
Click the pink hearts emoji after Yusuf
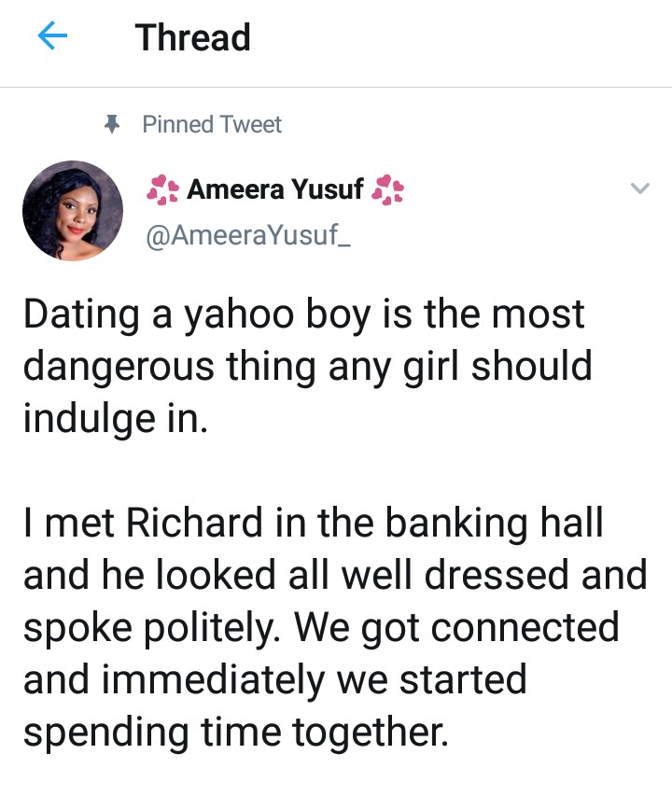[x=388, y=191]
